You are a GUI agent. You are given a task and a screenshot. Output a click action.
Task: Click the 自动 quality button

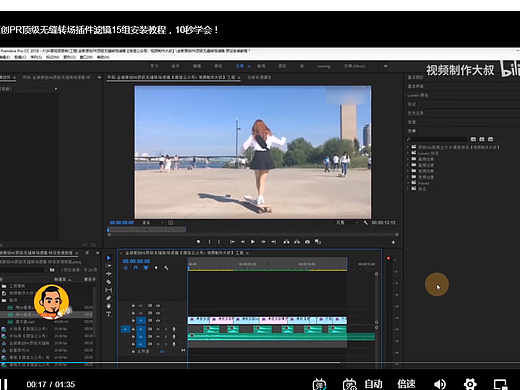coord(373,384)
